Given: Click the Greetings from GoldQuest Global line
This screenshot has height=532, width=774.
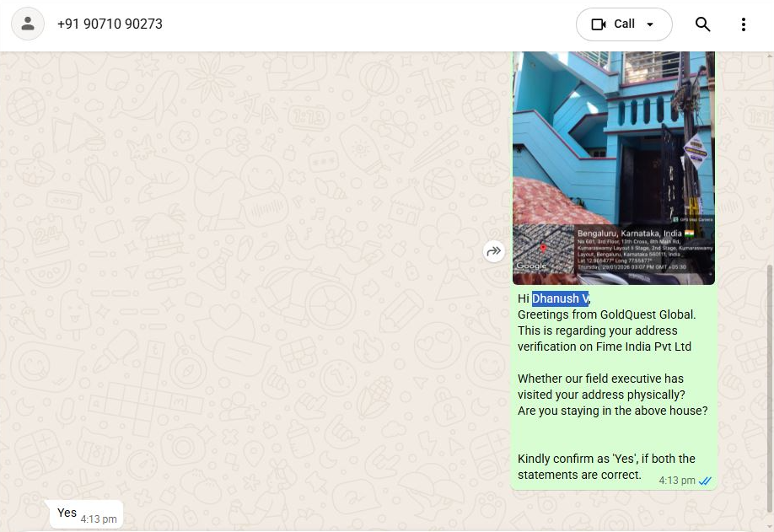Looking at the screenshot, I should 607,314.
